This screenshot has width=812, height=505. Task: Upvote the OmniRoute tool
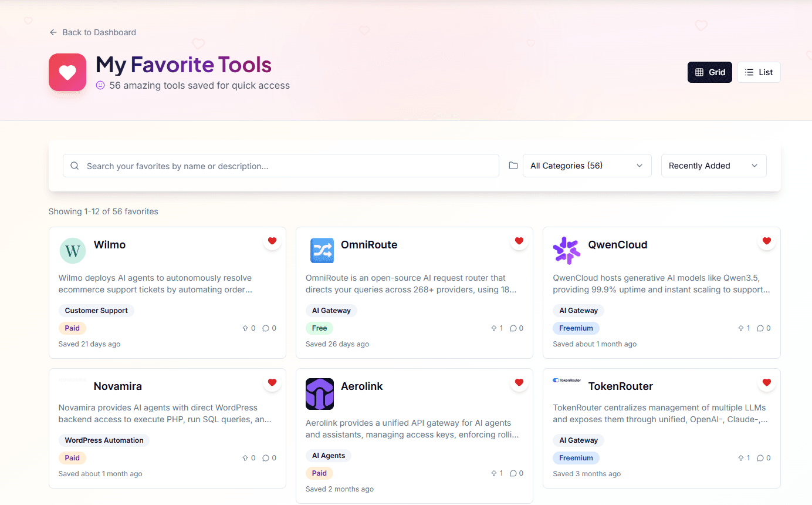(496, 328)
